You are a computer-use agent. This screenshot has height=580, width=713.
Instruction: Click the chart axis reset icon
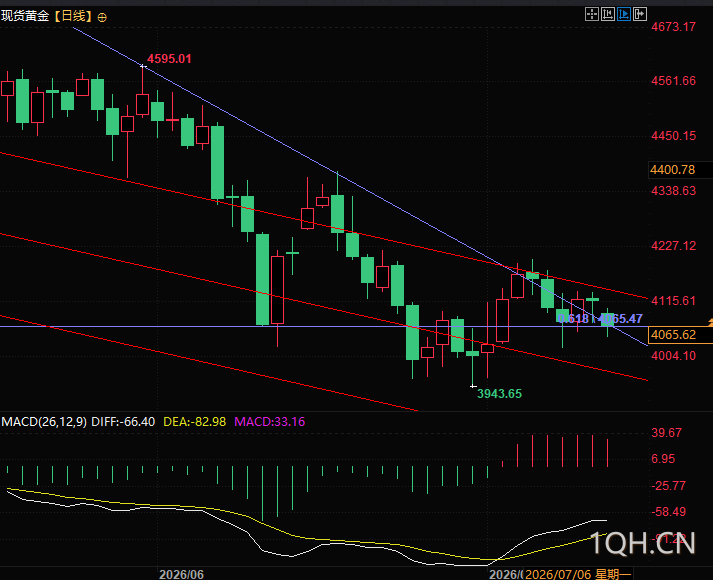click(608, 15)
